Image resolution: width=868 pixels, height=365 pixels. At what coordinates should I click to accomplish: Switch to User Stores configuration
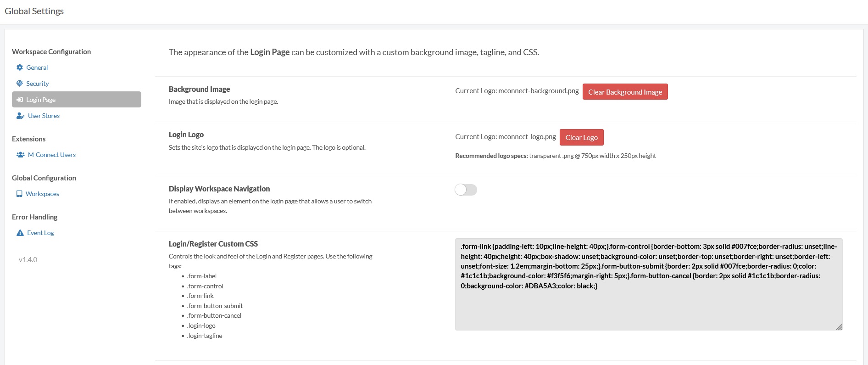click(x=43, y=115)
